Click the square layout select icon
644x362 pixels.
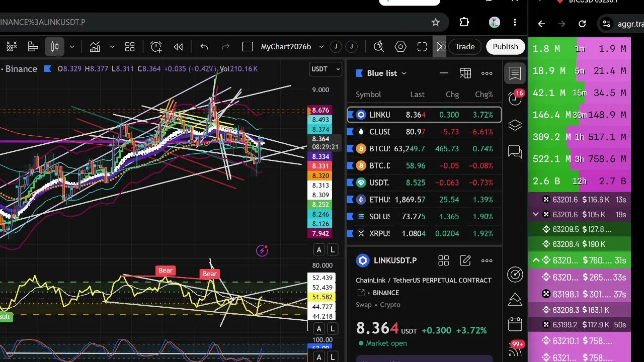pos(248,47)
